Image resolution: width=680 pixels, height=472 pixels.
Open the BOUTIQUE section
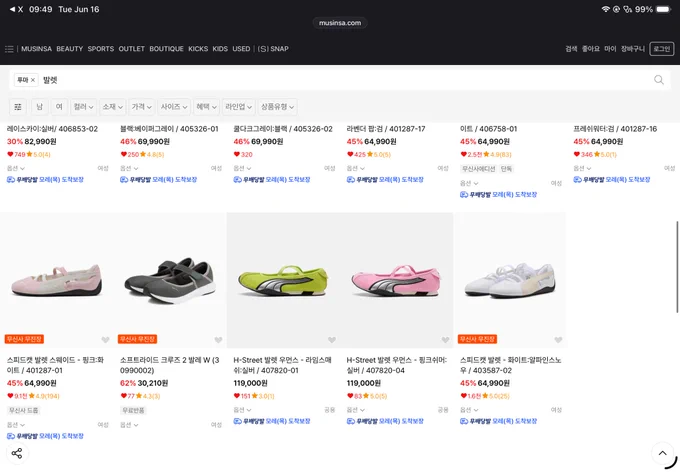pyautogui.click(x=167, y=49)
